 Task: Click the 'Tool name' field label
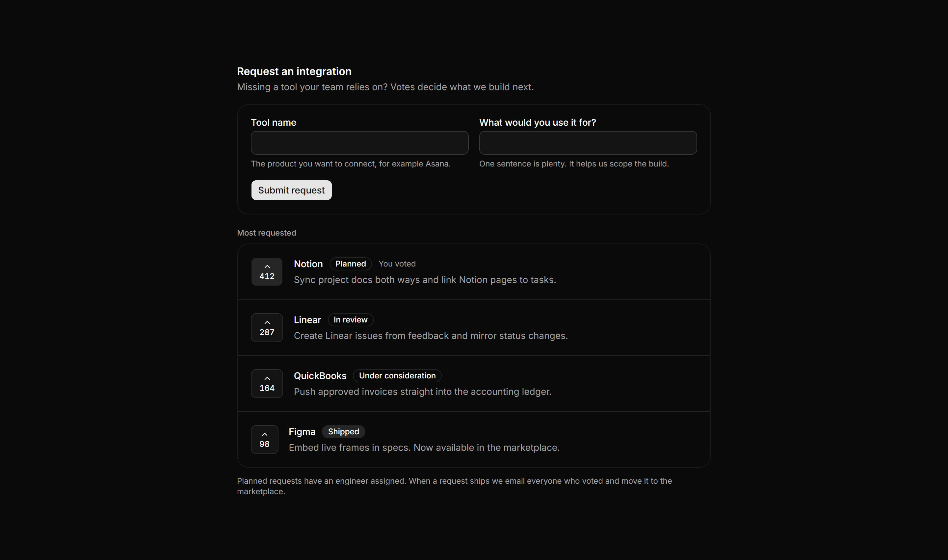click(x=274, y=122)
